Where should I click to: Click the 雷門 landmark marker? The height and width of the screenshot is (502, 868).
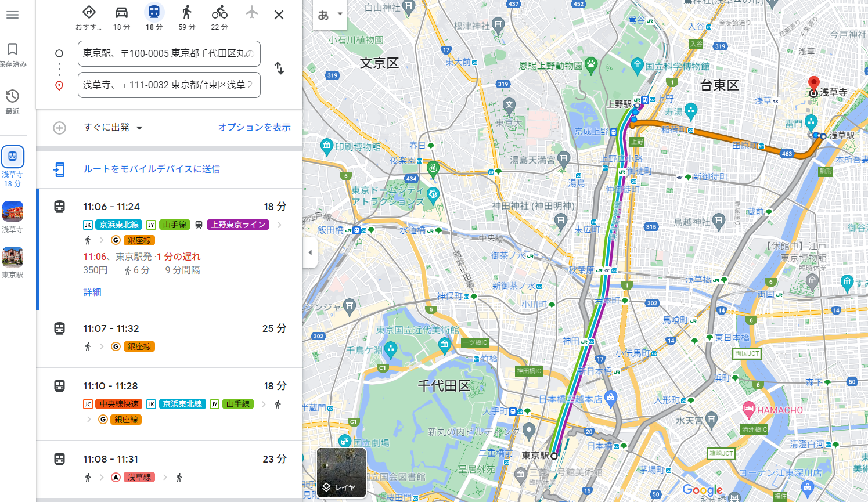[x=811, y=122]
